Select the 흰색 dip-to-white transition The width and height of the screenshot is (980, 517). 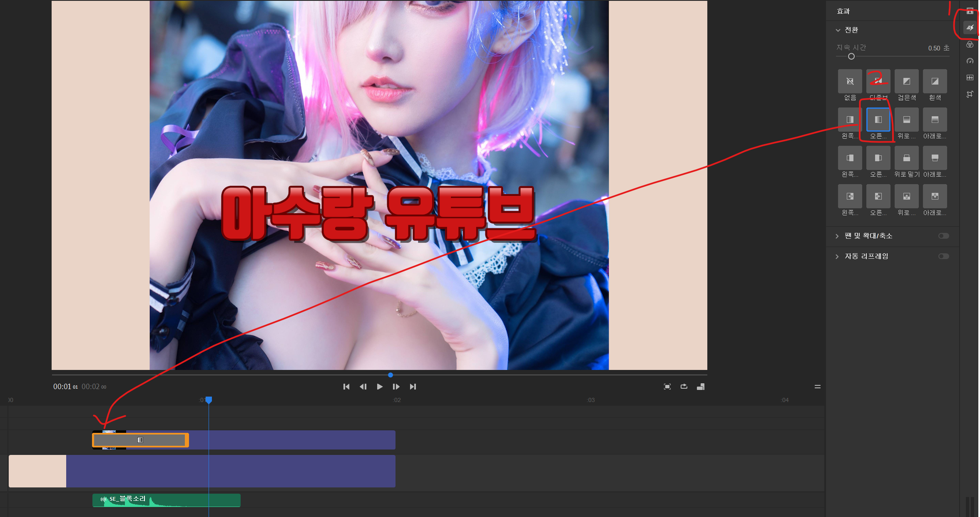[x=935, y=81]
